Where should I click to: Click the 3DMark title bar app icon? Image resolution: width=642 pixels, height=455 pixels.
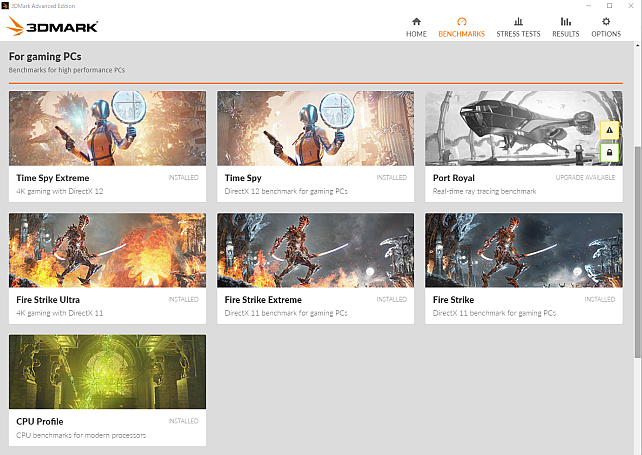(x=5, y=6)
